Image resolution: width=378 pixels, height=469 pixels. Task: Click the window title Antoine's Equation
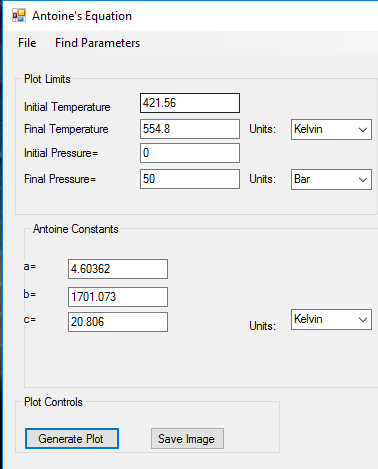82,16
